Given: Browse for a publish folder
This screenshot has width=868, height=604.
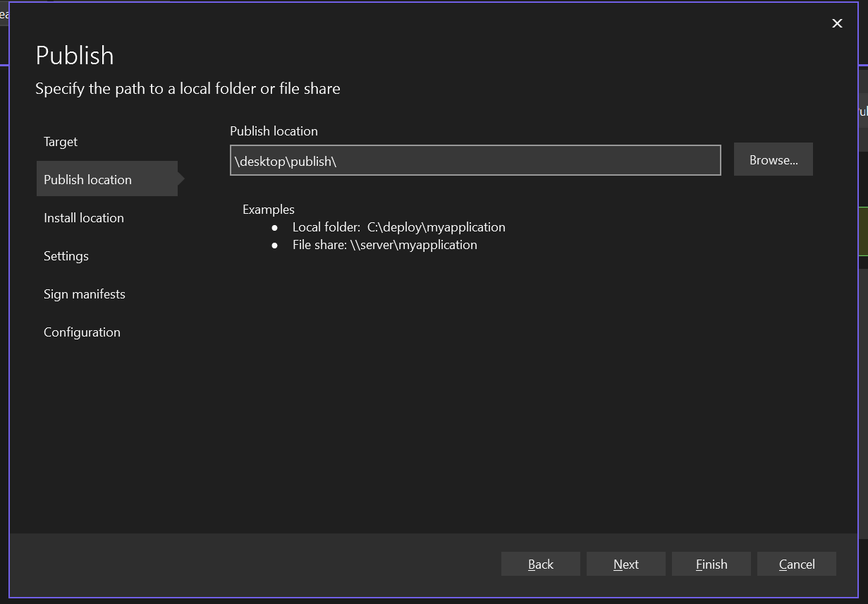Looking at the screenshot, I should (773, 159).
